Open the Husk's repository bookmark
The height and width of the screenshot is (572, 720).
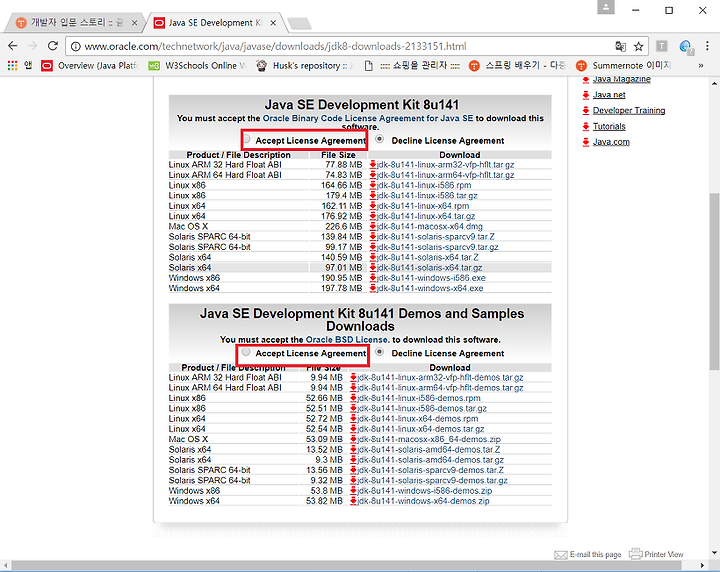304,66
